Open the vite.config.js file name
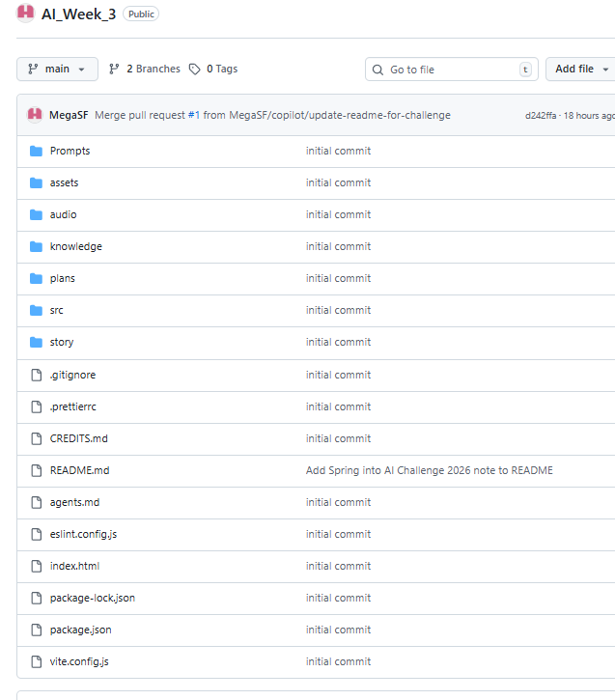The image size is (615, 700). click(x=79, y=661)
